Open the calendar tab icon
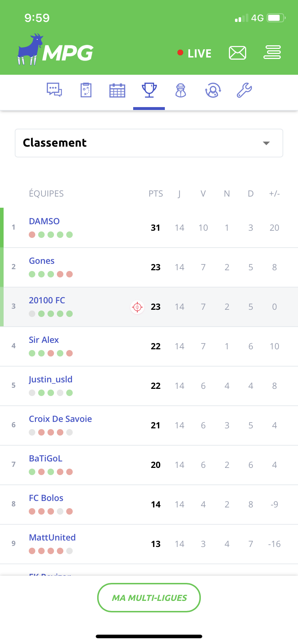Image resolution: width=298 pixels, height=644 pixels. click(117, 90)
